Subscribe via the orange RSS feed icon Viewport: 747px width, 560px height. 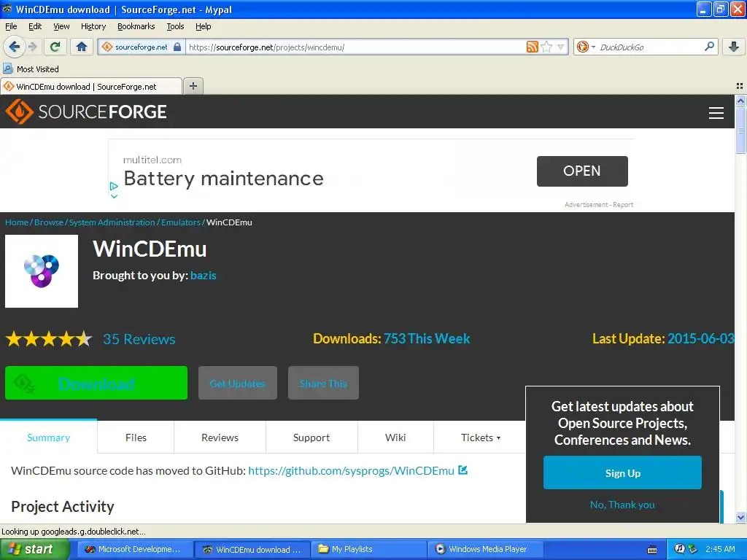click(532, 47)
